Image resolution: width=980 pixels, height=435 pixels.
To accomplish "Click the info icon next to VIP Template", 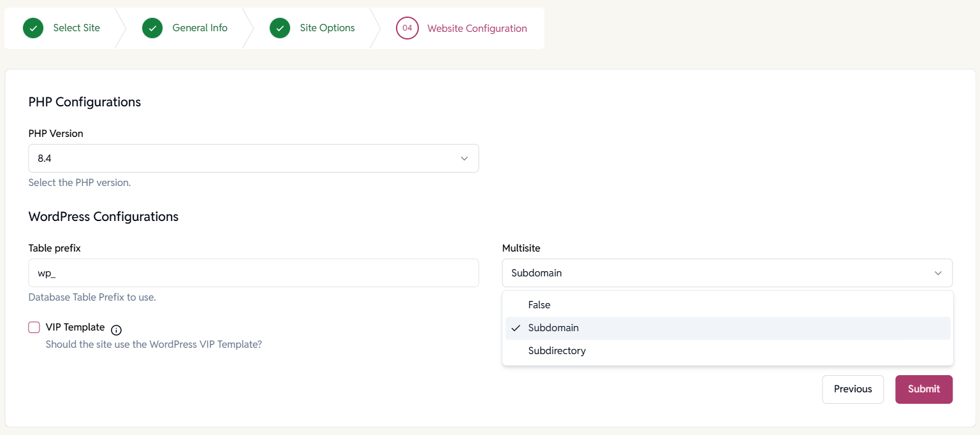I will (116, 330).
